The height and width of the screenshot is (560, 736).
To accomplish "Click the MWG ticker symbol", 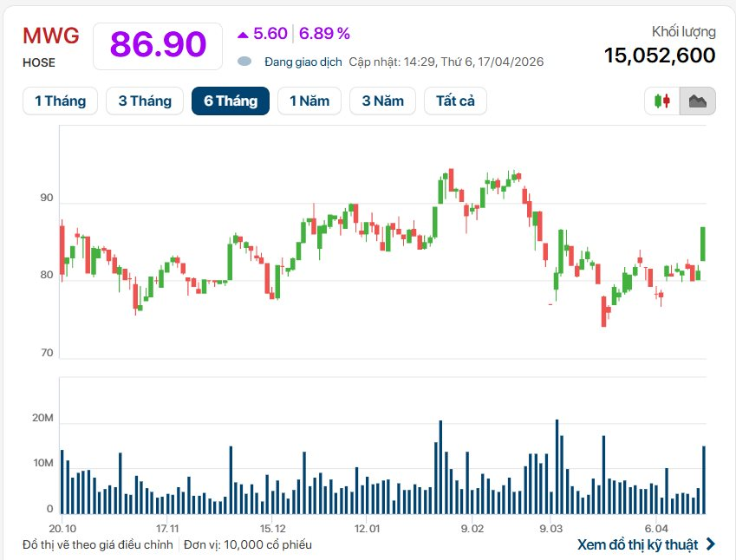I will [50, 36].
